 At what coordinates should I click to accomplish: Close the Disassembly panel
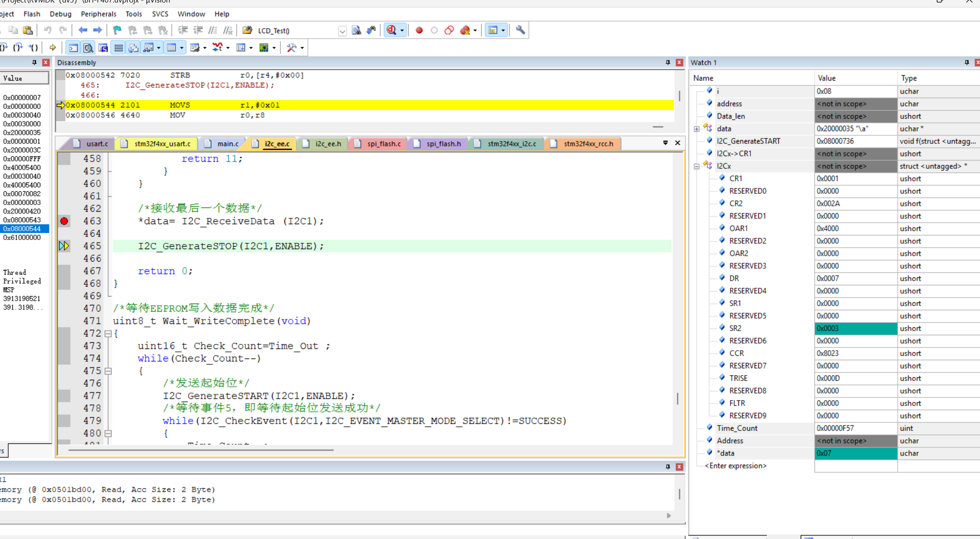679,62
